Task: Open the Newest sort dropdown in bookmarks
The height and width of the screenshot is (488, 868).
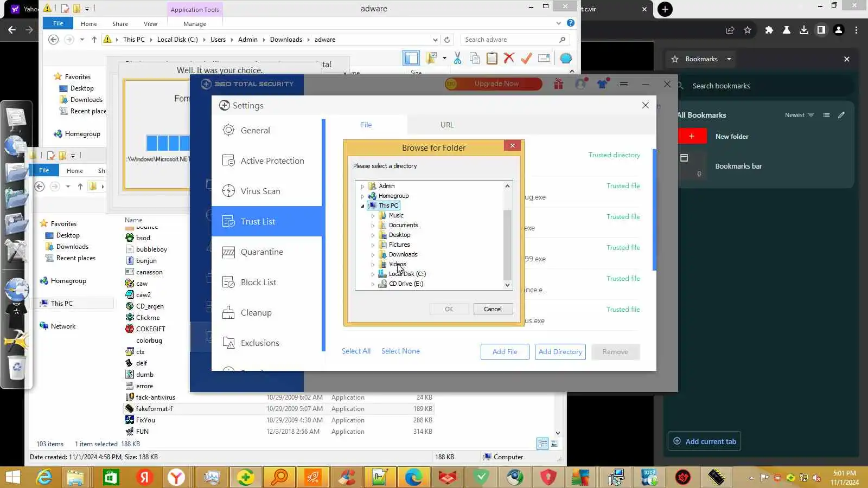Action: click(799, 115)
